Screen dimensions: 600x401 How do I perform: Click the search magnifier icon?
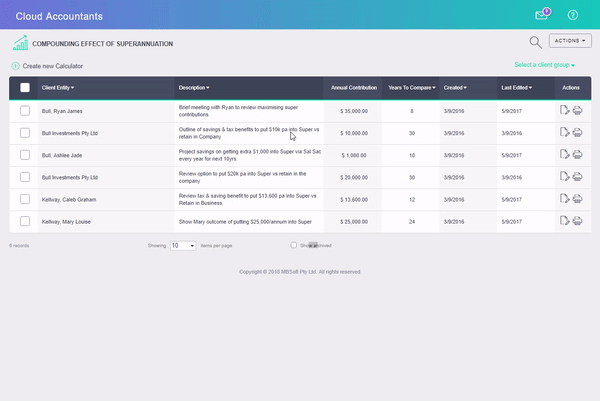[535, 42]
